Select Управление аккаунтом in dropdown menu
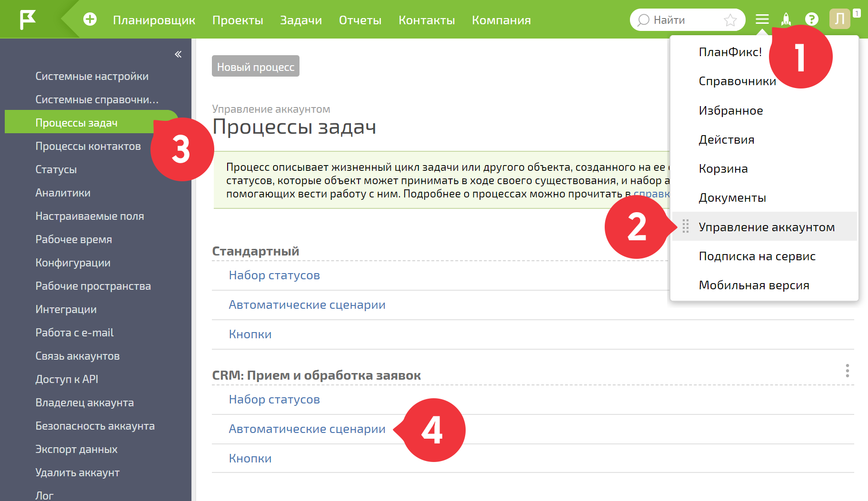The width and height of the screenshot is (868, 501). pyautogui.click(x=765, y=226)
